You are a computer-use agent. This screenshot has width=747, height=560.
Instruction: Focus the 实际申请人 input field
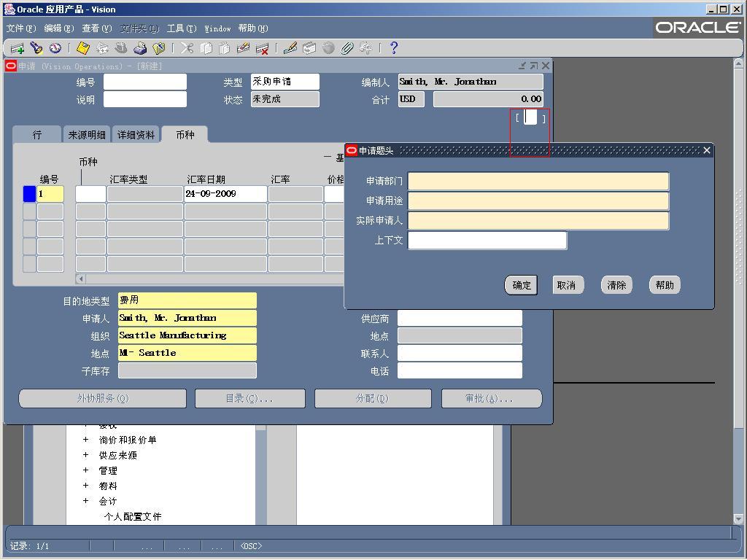538,220
